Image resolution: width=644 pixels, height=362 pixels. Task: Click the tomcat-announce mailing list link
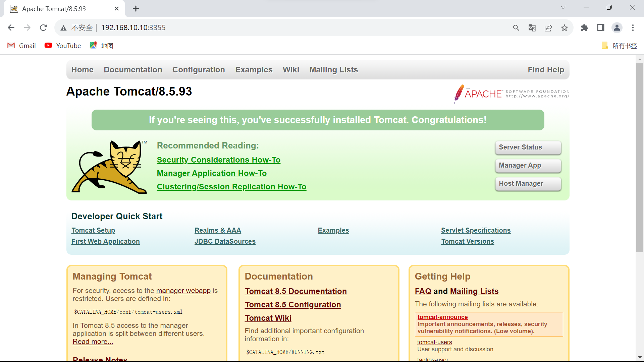click(x=442, y=317)
